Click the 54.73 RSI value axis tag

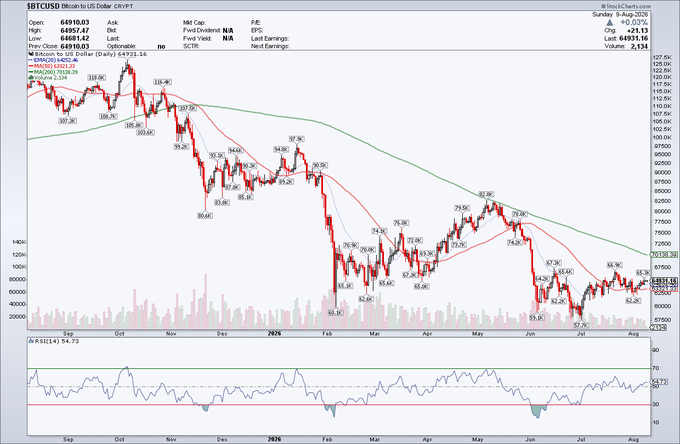pos(659,382)
